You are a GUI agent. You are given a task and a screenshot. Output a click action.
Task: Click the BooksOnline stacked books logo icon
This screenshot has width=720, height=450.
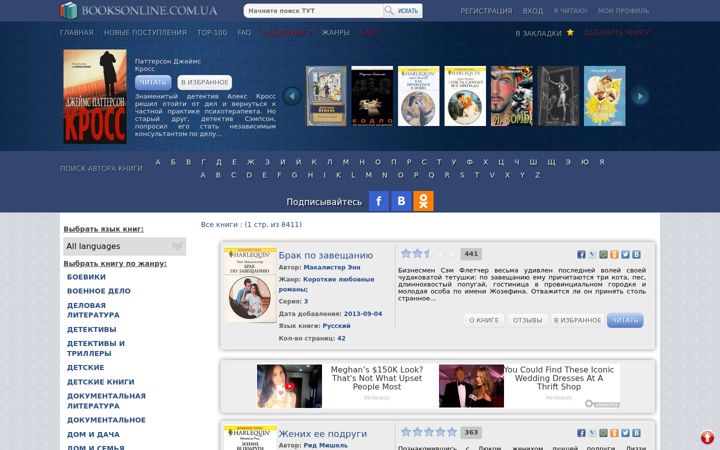coord(69,10)
